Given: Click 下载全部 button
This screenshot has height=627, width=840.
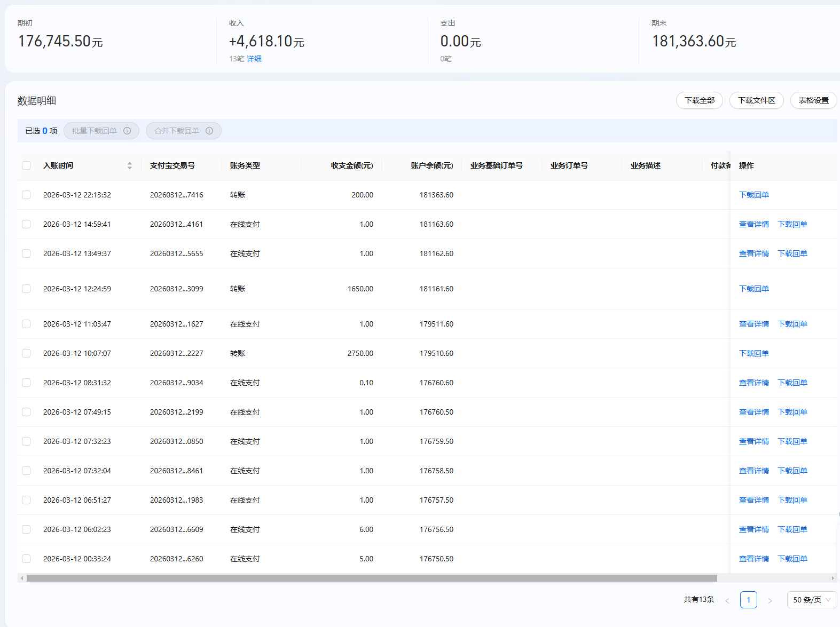Looking at the screenshot, I should coord(699,100).
